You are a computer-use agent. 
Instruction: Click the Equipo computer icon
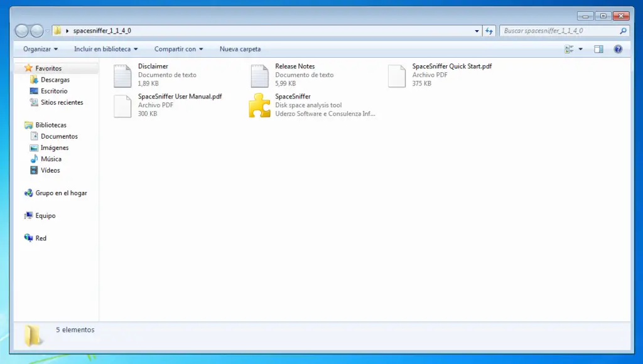click(x=28, y=215)
